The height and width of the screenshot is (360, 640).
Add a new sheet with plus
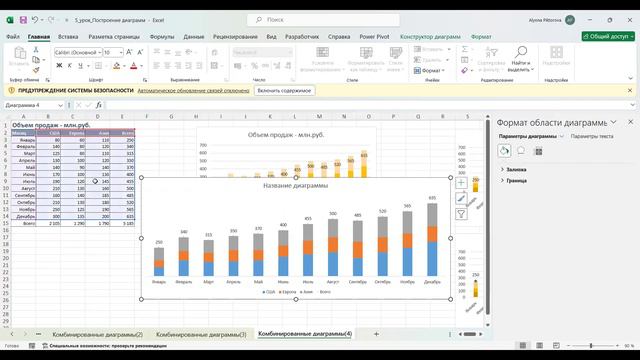[x=376, y=334]
